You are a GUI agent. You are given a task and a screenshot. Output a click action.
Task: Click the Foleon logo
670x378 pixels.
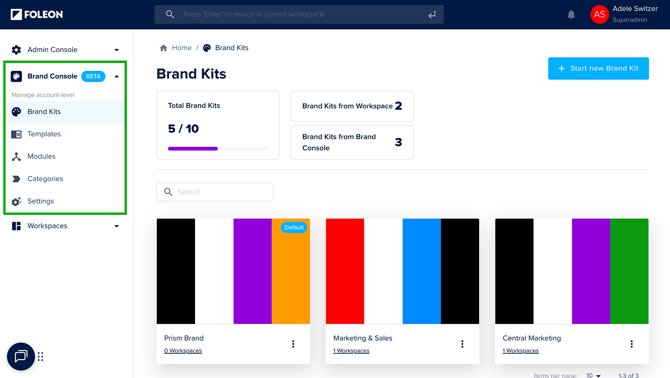pos(37,15)
